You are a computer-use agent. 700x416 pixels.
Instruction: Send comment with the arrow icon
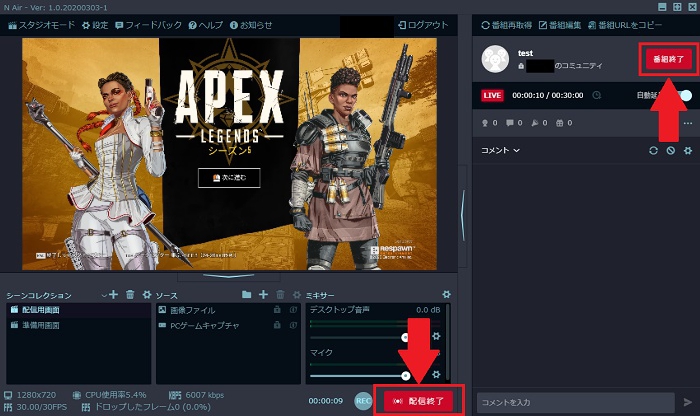coord(688,402)
